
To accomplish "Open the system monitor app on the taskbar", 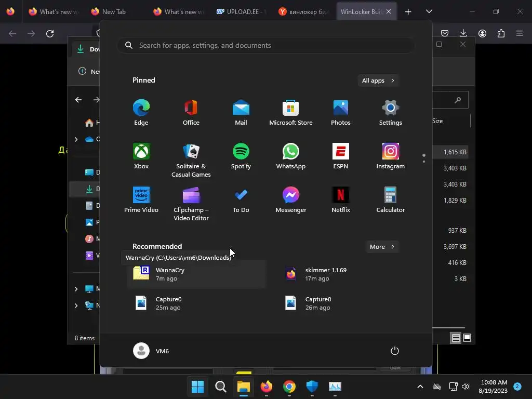I will pos(335,387).
